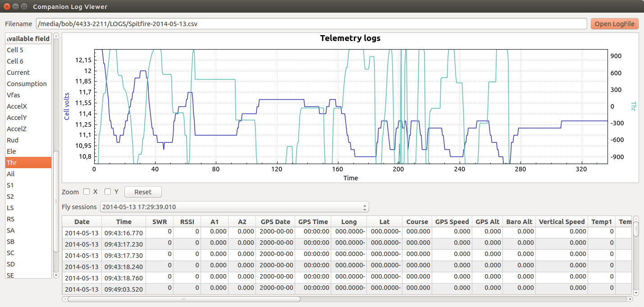
Task: Select the S1 field
Action: (x=28, y=185)
